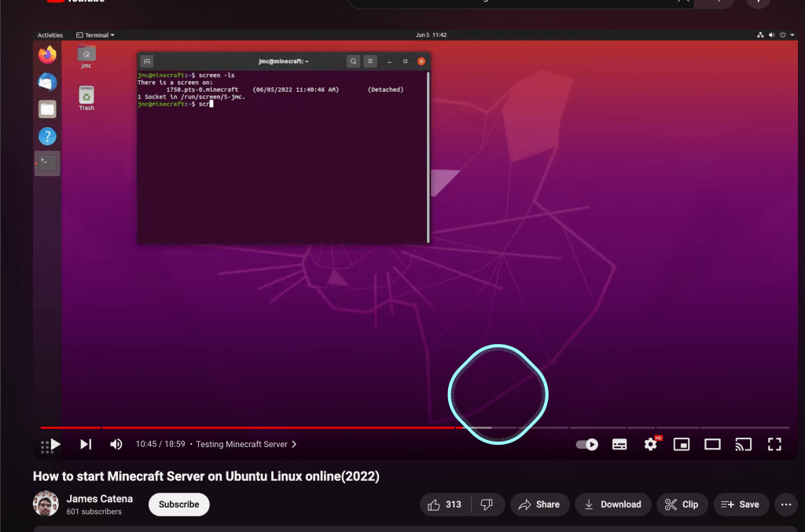
Task: Save the video to a playlist
Action: pos(741,504)
